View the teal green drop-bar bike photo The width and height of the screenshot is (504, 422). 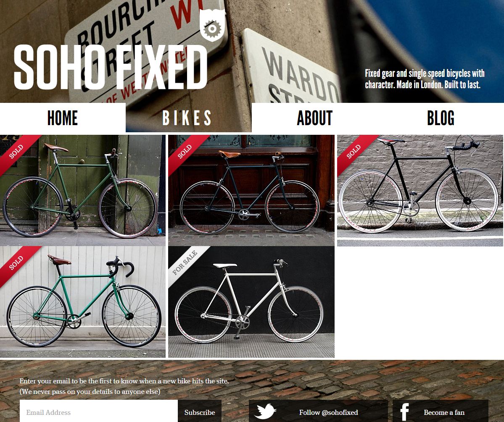[83, 302]
